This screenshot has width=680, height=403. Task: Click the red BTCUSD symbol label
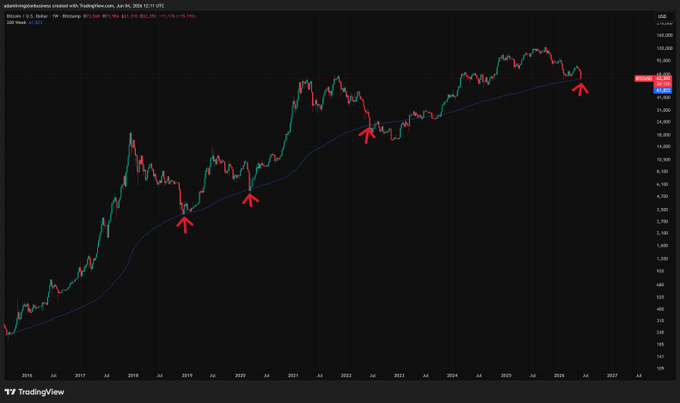644,79
